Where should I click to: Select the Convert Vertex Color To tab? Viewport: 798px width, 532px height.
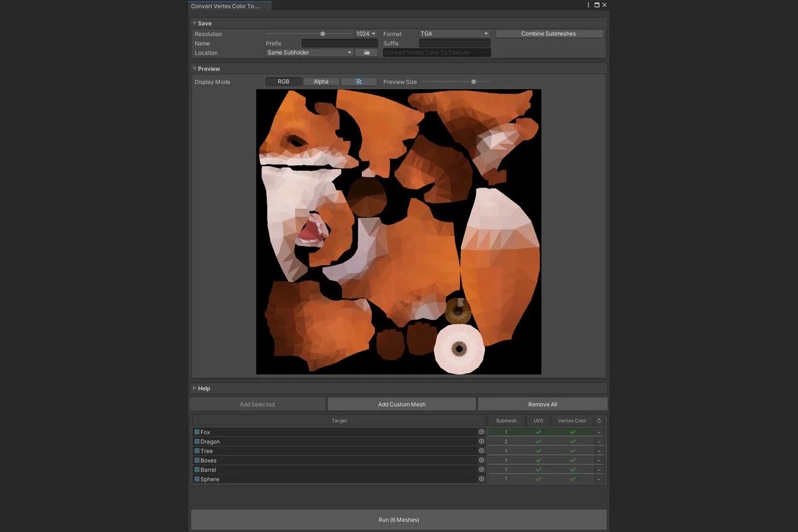pos(229,5)
